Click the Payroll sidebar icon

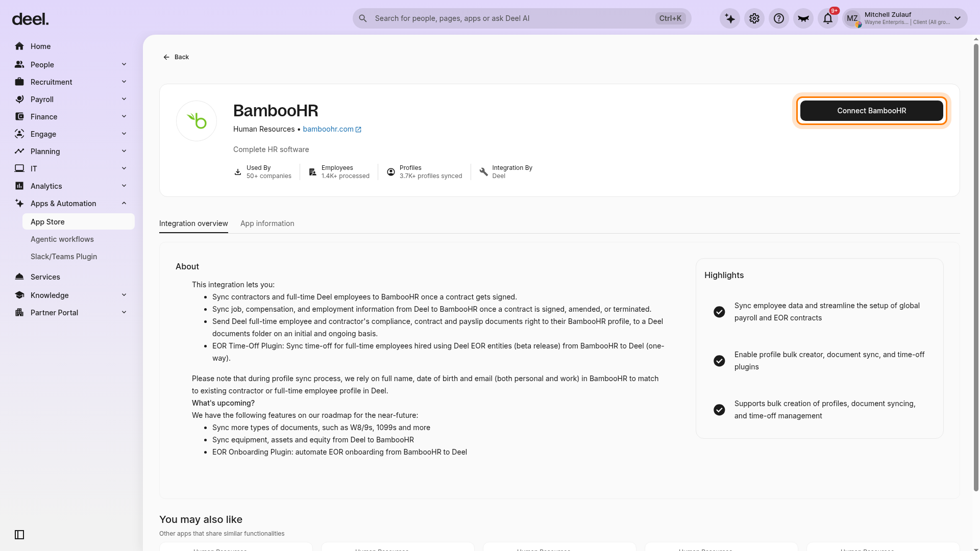pos(19,99)
